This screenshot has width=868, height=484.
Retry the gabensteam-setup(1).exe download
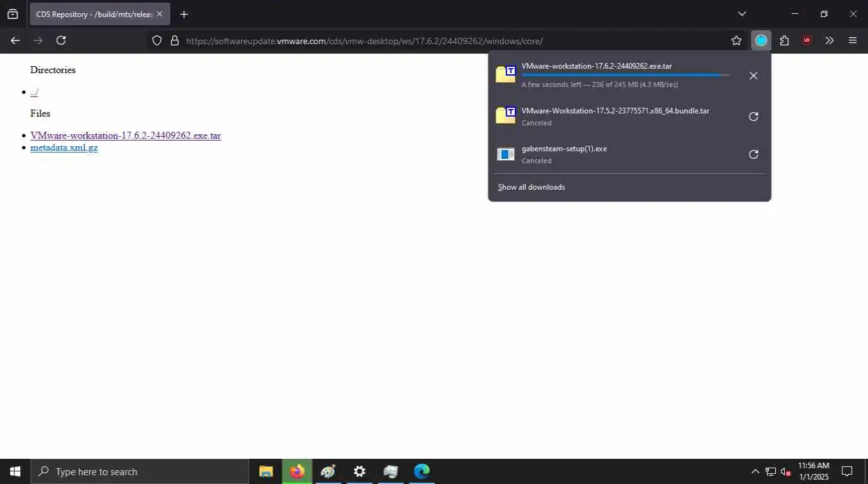tap(753, 154)
